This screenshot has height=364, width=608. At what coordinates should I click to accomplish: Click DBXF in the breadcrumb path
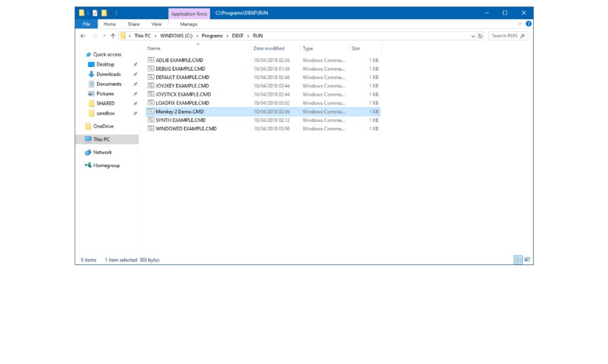(238, 36)
